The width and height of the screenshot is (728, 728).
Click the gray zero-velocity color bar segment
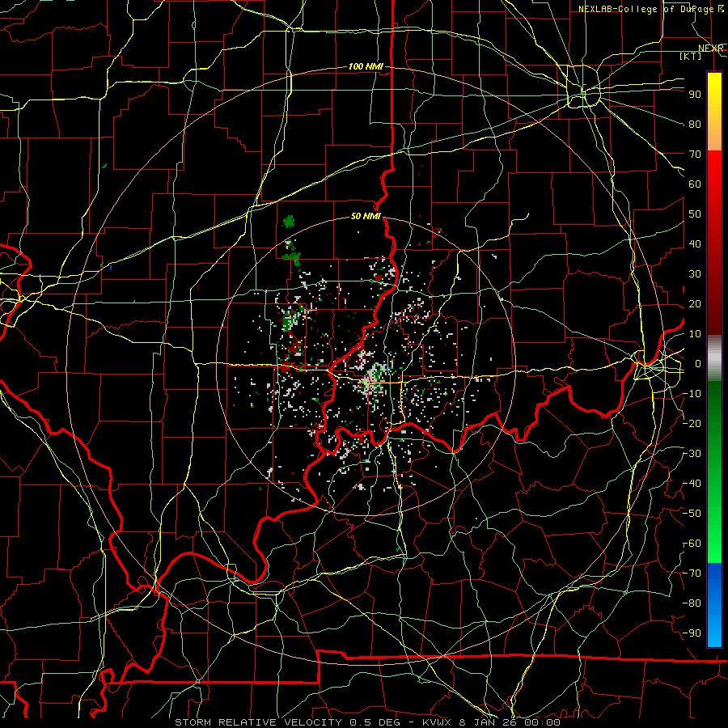click(714, 358)
